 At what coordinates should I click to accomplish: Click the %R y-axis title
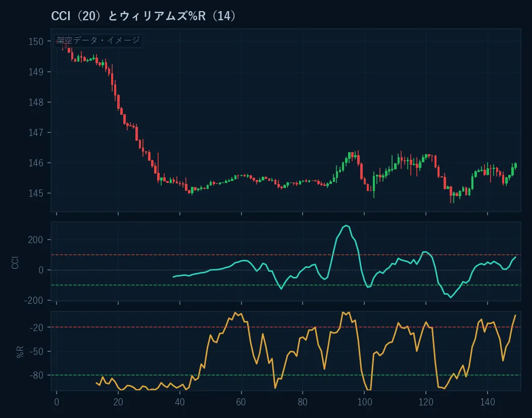click(x=20, y=352)
